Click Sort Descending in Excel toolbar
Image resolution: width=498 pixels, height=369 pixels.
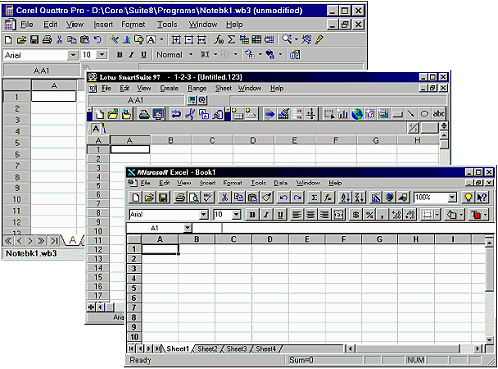[x=359, y=198]
